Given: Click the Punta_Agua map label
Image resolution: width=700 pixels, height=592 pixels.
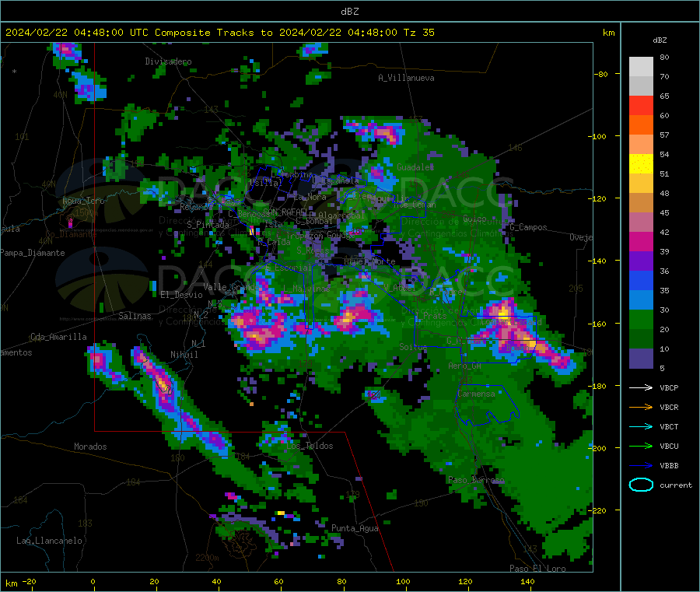Looking at the screenshot, I should tap(355, 528).
